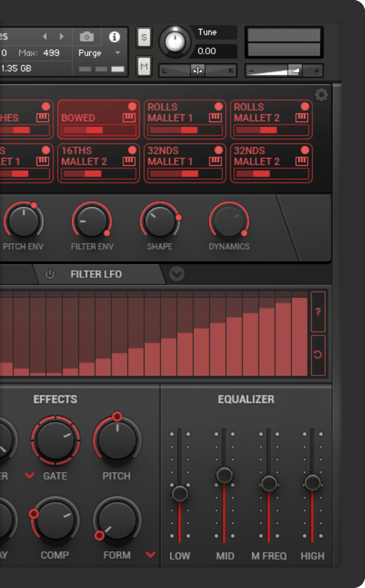365x588 pixels.
Task: Click the output volume slider
Action: coord(284,71)
